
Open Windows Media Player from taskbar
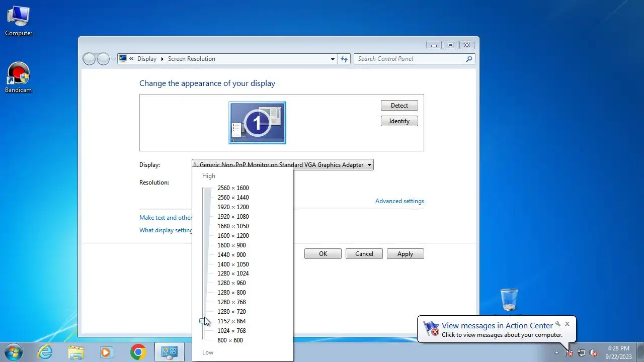pos(107,352)
